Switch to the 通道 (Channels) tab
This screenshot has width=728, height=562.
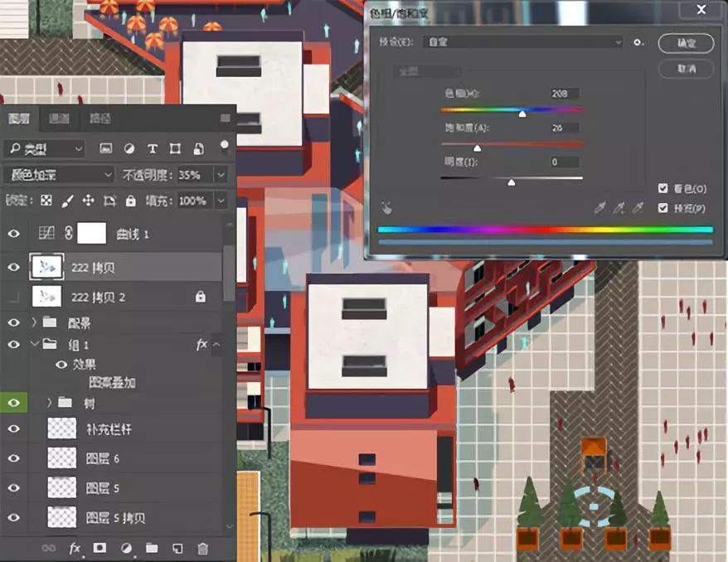pyautogui.click(x=59, y=119)
